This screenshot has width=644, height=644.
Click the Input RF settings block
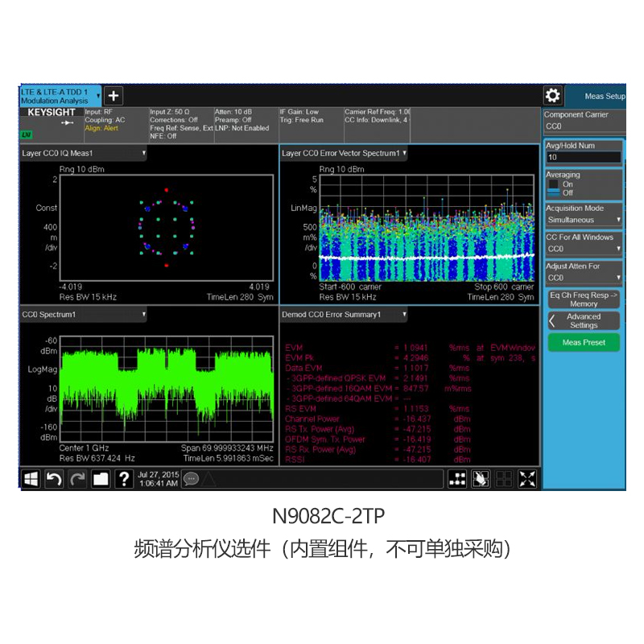(116, 125)
